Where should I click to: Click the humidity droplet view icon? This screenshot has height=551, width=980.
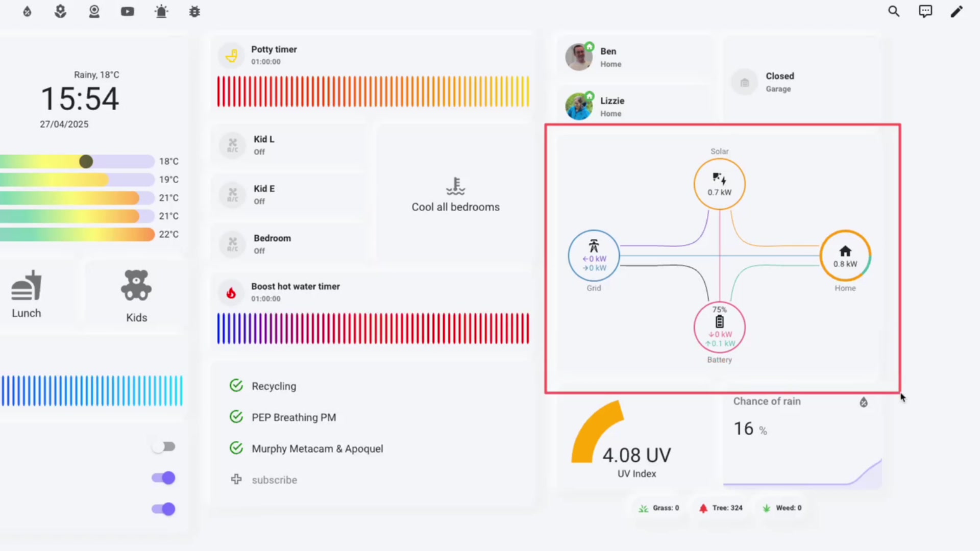27,11
